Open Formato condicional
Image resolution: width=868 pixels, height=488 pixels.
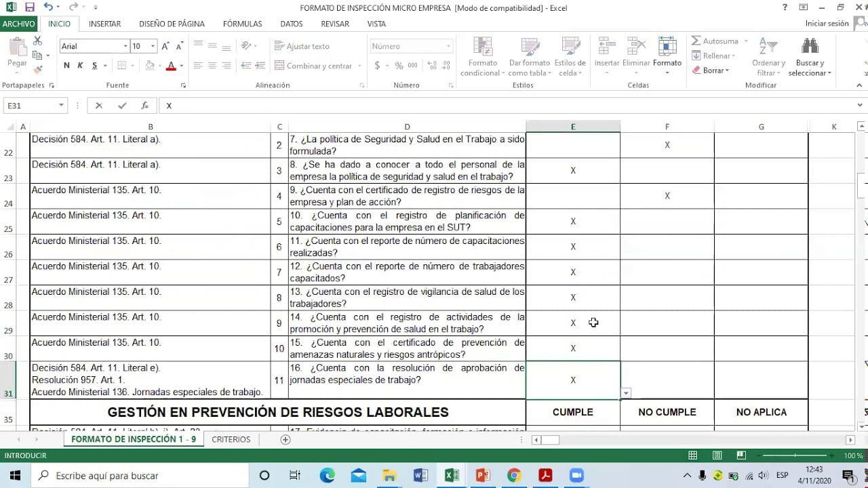(x=484, y=57)
